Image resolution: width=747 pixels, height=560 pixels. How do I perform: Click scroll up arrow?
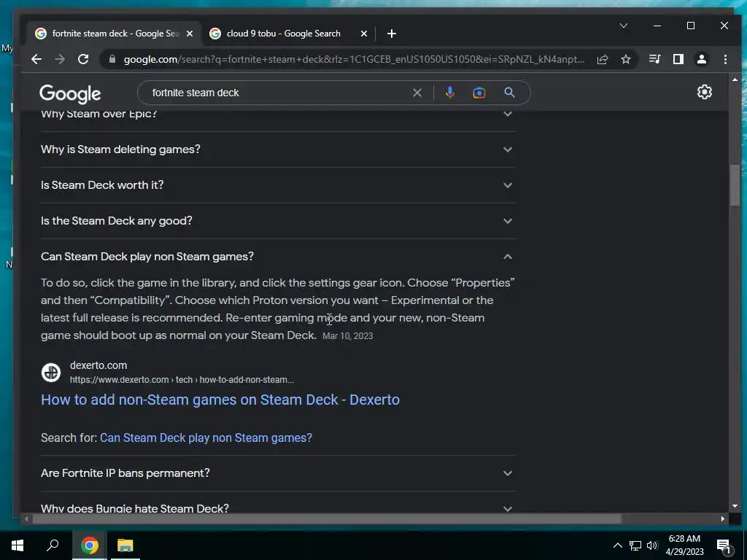[x=735, y=79]
